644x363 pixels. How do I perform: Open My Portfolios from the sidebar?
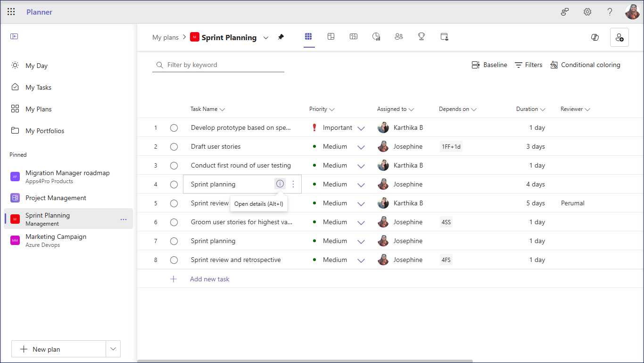(x=45, y=131)
